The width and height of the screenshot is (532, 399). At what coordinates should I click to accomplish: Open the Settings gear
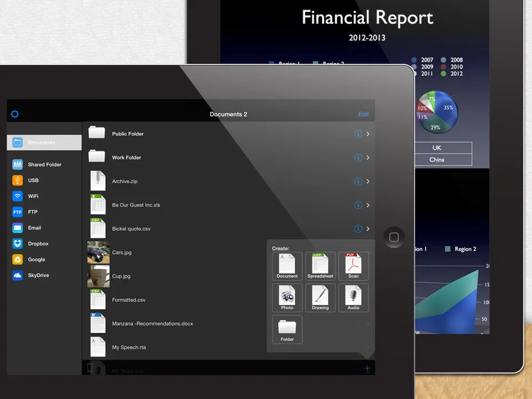tap(14, 114)
